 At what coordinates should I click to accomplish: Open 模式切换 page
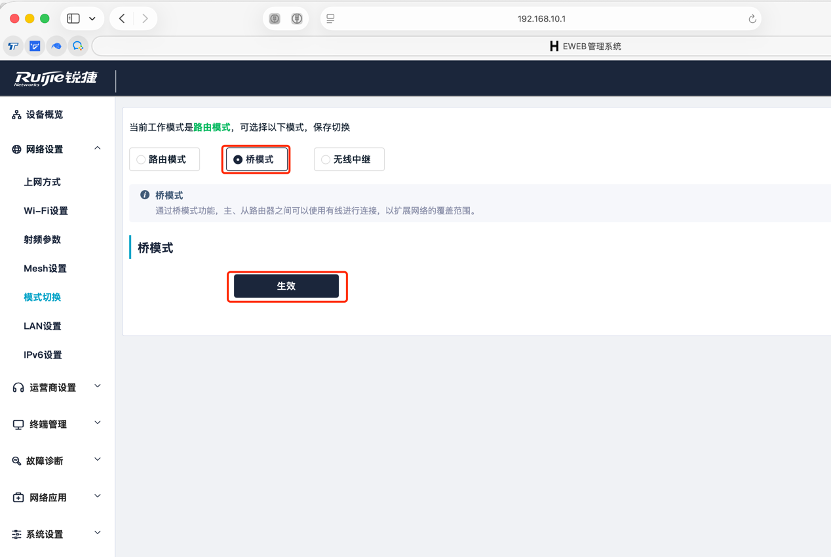(42, 297)
